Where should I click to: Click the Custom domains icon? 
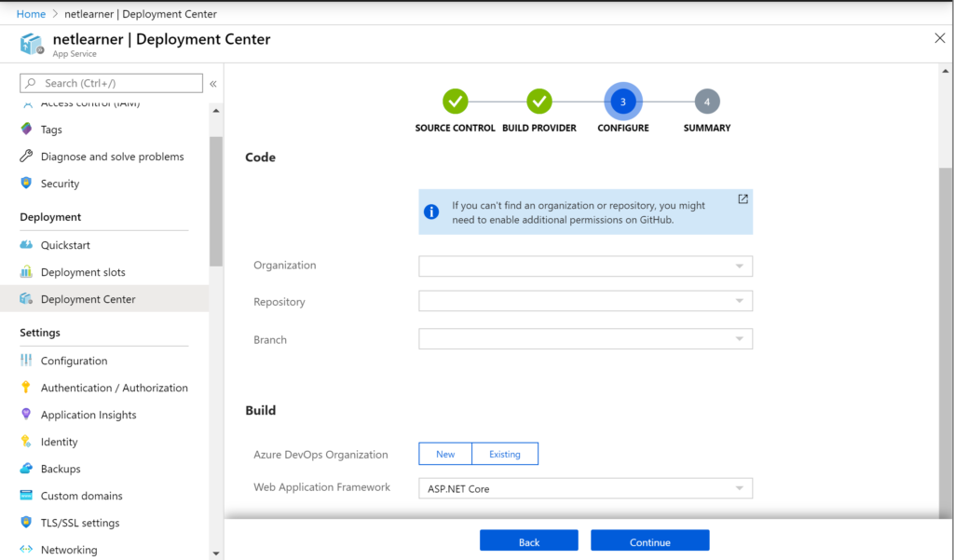click(26, 496)
